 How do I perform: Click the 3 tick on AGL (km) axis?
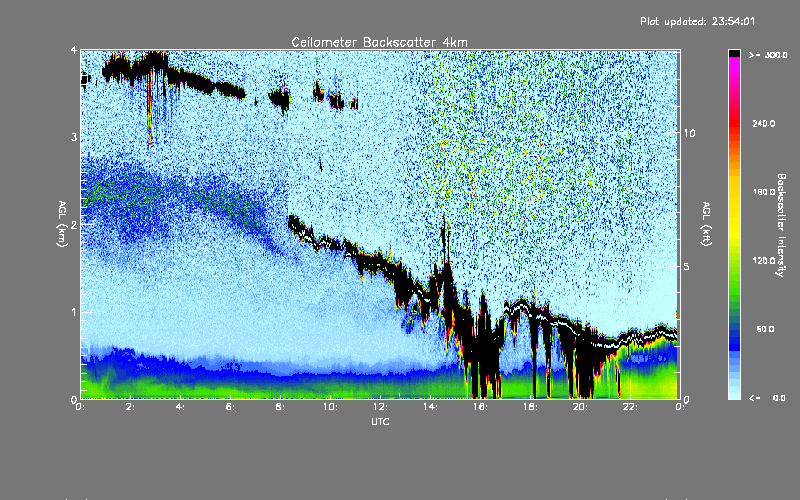74,137
